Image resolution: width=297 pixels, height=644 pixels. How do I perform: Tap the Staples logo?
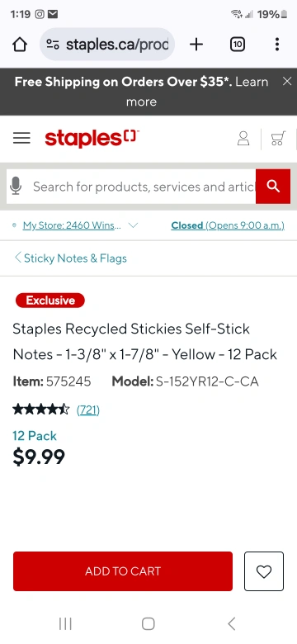(92, 139)
